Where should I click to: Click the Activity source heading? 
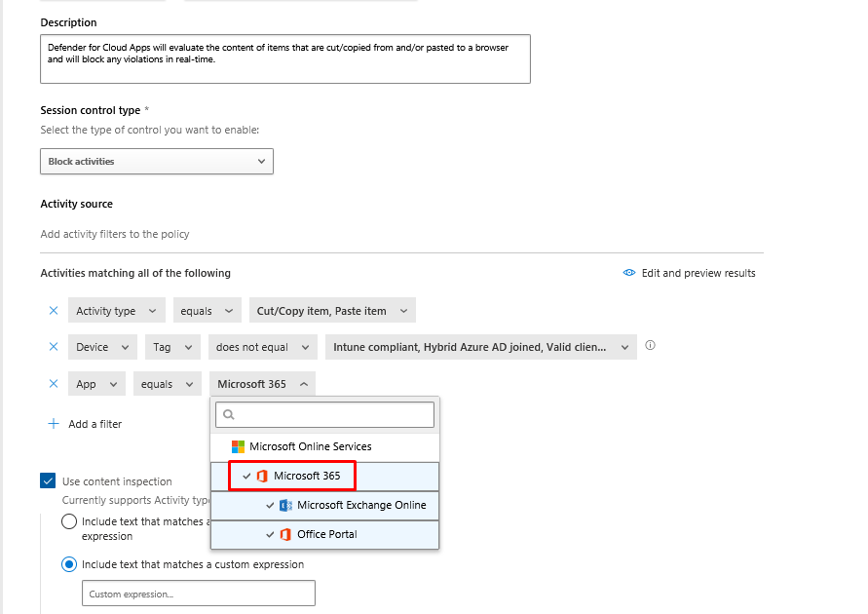click(x=76, y=204)
